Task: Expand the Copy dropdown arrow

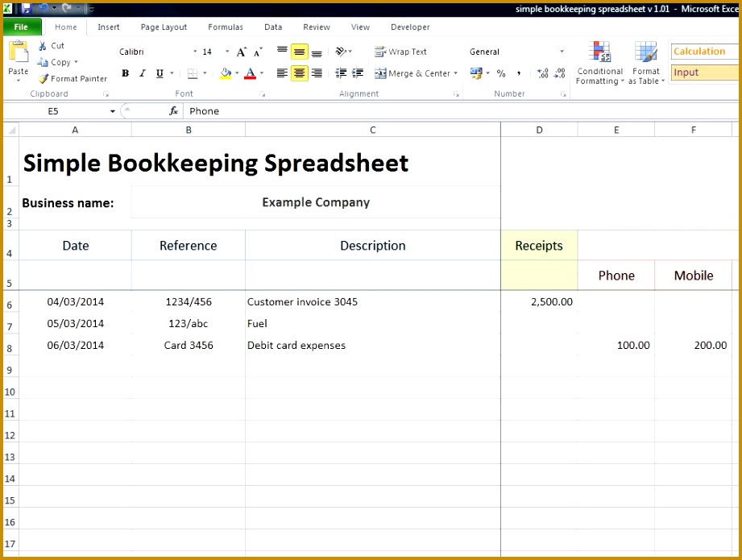Action: (x=76, y=62)
